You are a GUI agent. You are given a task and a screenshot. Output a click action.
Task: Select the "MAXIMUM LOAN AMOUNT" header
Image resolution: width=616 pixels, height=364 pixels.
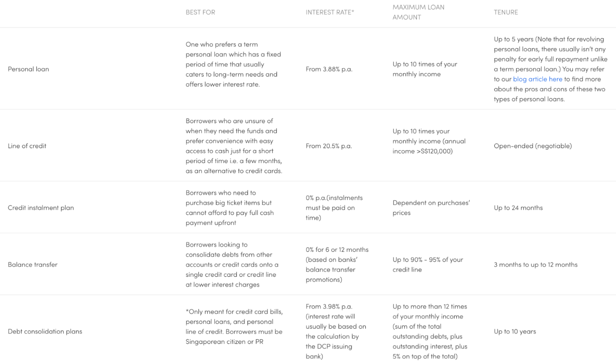tap(418, 12)
